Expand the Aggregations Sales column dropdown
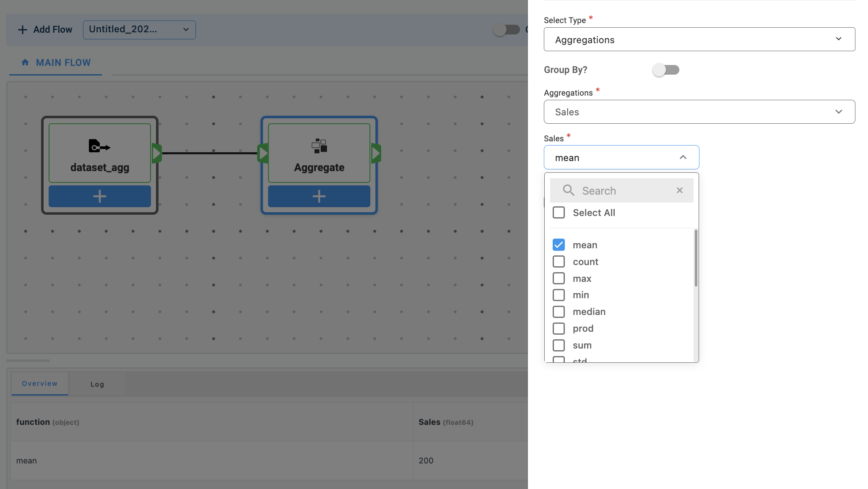This screenshot has width=868, height=489. click(699, 112)
